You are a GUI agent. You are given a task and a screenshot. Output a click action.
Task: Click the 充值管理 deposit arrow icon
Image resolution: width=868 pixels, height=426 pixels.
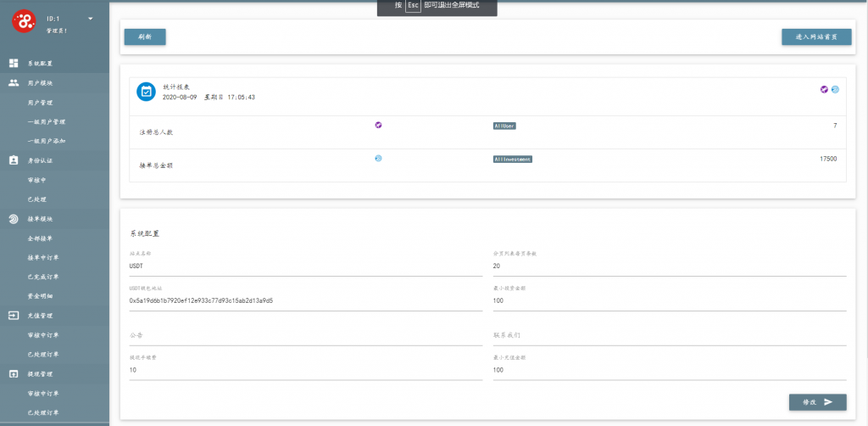(14, 315)
